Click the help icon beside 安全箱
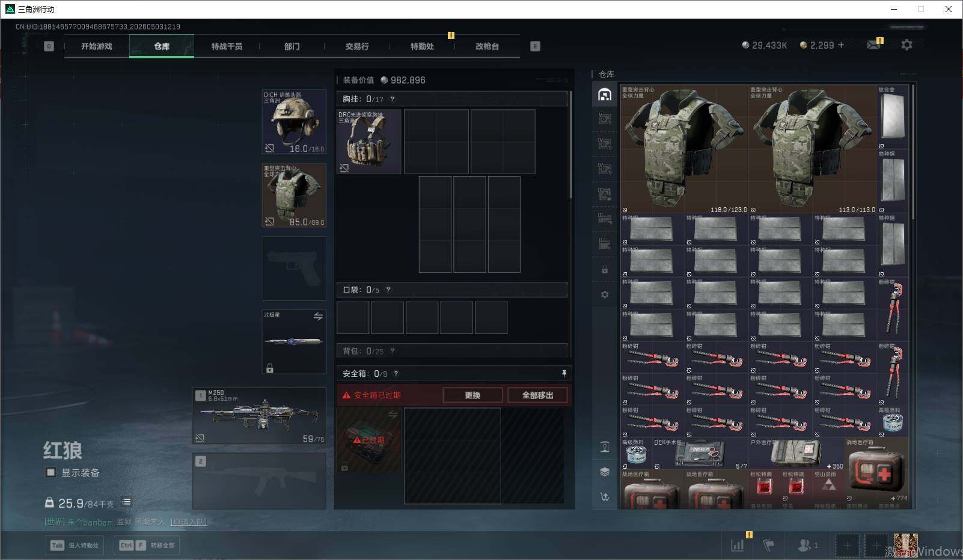The width and height of the screenshot is (963, 560). (396, 373)
